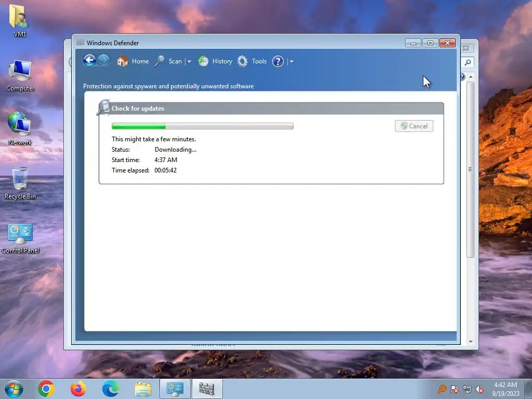Open the VM1 folder desktop icon

(20, 20)
